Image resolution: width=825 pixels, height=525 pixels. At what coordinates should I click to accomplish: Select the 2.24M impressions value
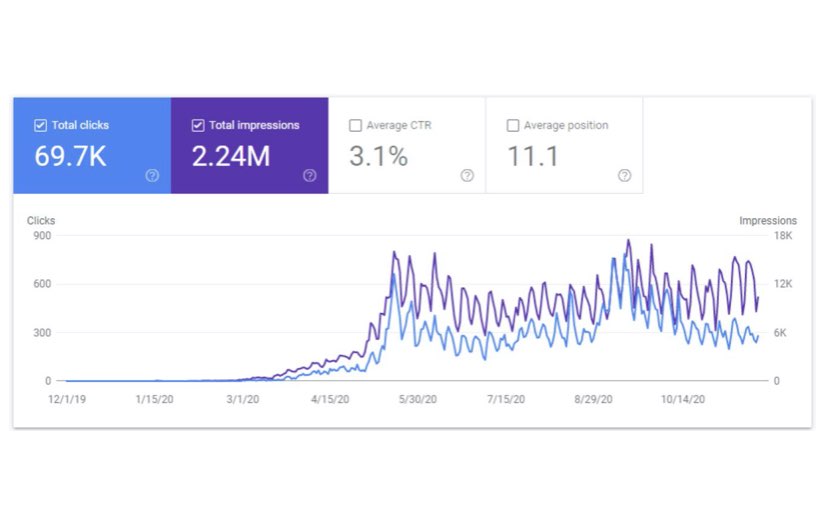coord(231,156)
